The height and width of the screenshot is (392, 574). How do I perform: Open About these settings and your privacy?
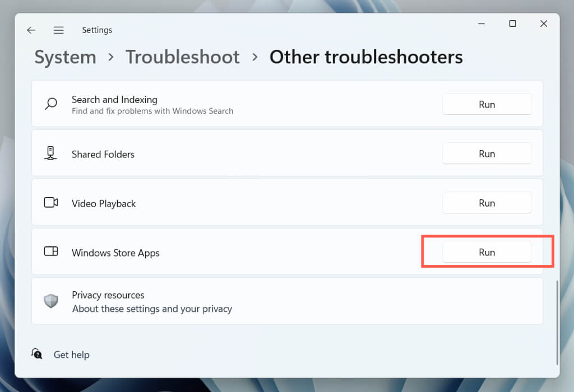click(152, 309)
